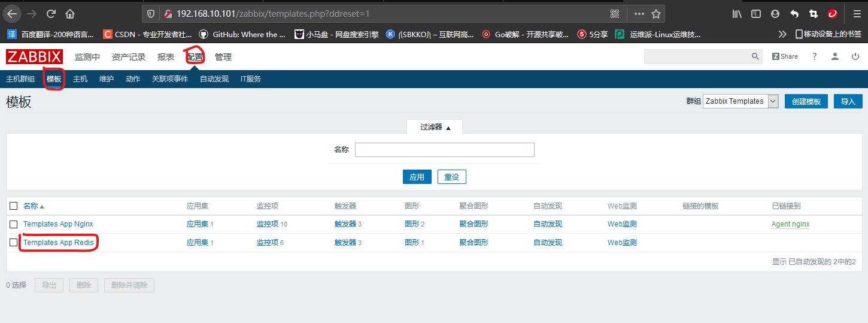Select Templates App Redis checkbox
The height and width of the screenshot is (323, 868).
click(x=14, y=243)
